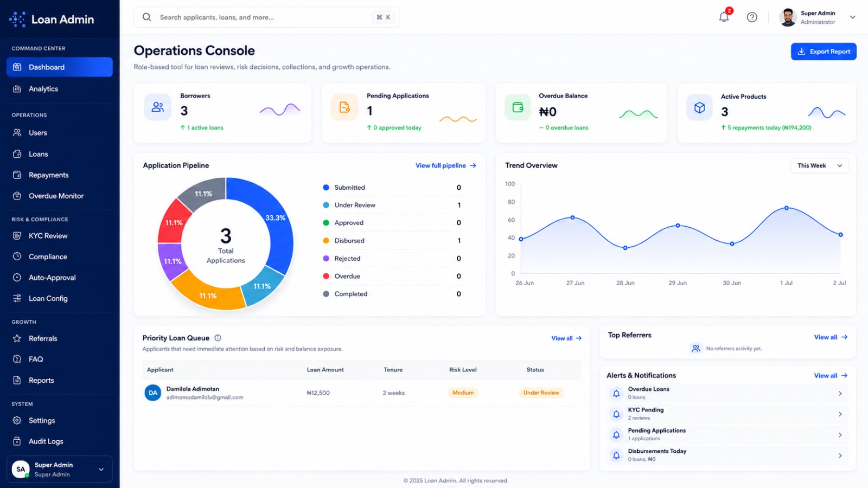Focus the search applicants and loans field
This screenshot has height=488, width=868.
[266, 17]
